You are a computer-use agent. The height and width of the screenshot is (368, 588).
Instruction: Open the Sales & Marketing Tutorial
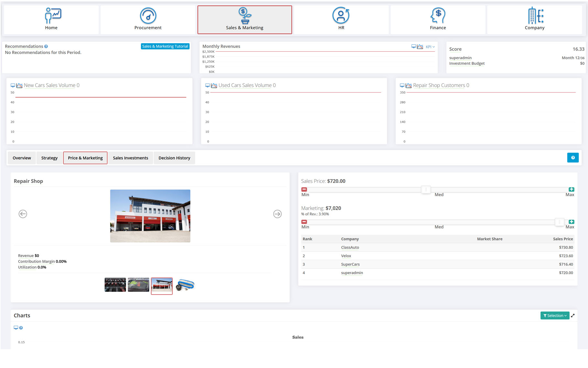click(165, 47)
